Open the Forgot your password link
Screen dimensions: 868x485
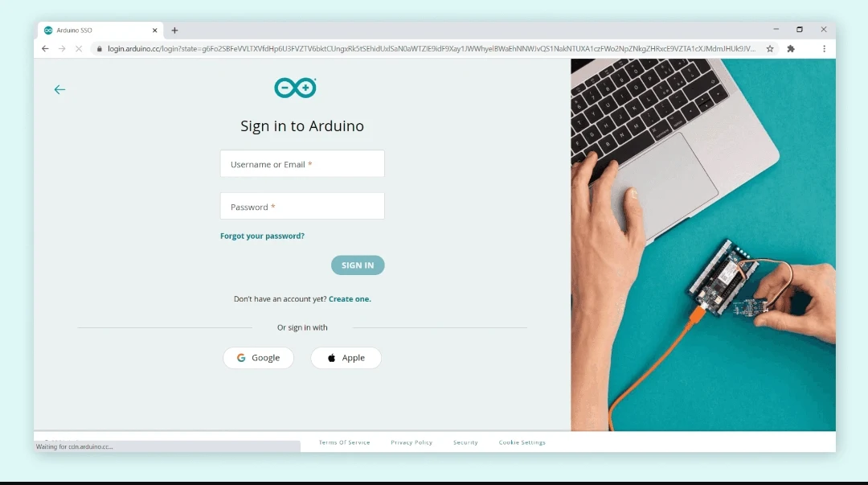[x=262, y=236]
